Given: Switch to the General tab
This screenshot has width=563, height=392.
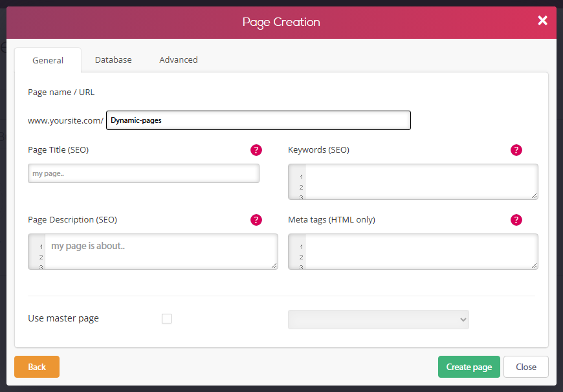Looking at the screenshot, I should click(48, 60).
